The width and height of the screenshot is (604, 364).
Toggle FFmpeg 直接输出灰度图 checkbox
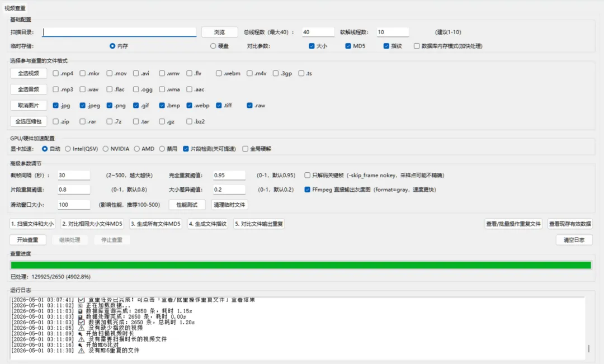307,190
